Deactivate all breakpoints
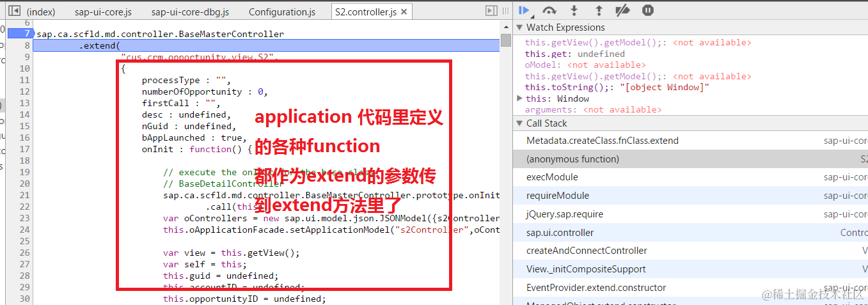This screenshot has width=868, height=305. [622, 10]
